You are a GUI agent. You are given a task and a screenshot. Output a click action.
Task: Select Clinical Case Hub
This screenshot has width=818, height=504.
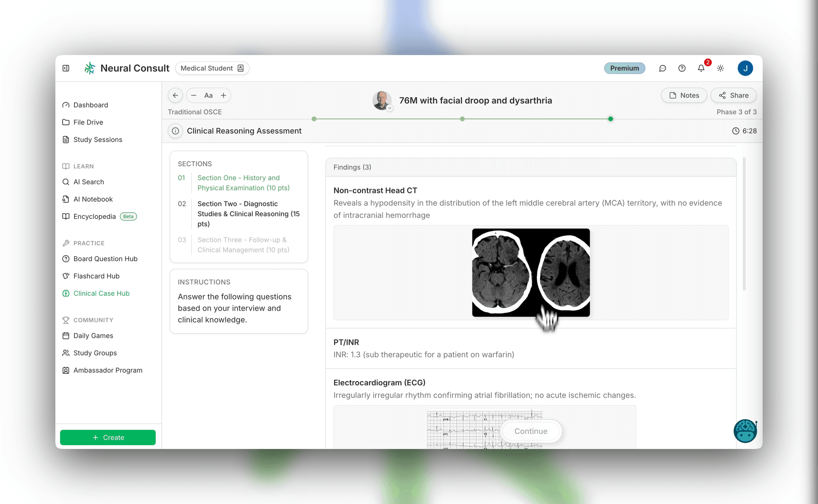[x=101, y=293]
